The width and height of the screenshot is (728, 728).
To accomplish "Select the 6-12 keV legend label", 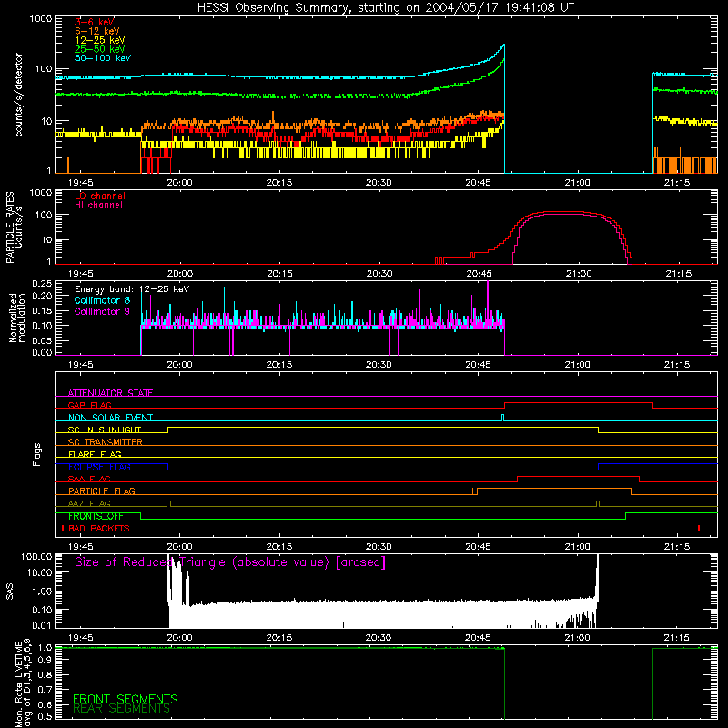I will coord(97,31).
